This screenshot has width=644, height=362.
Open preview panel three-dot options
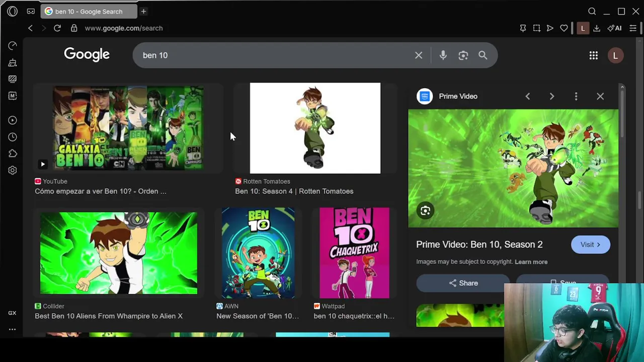point(576,96)
